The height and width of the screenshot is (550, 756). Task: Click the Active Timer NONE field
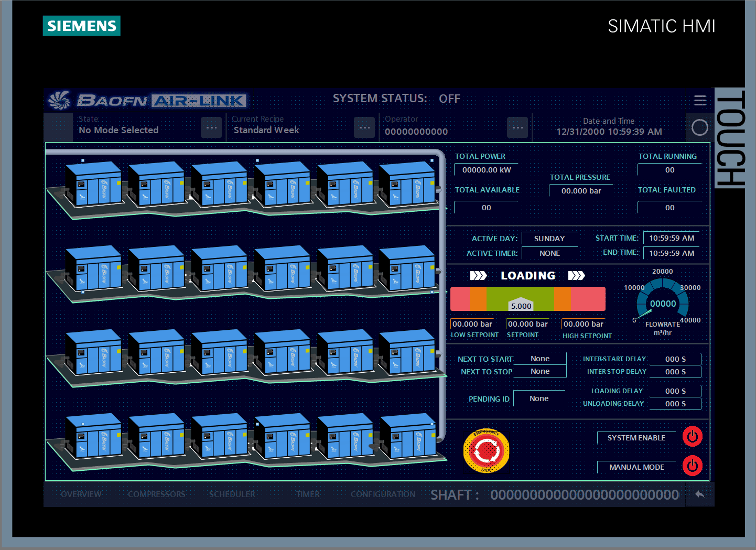549,253
